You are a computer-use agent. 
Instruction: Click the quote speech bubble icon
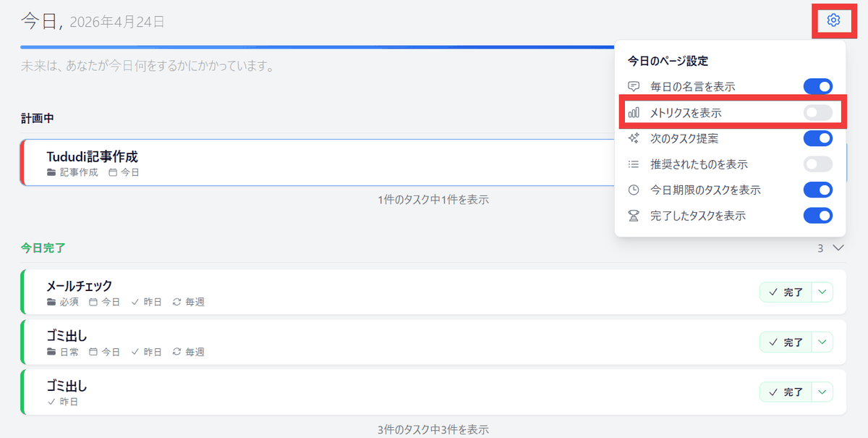(634, 87)
